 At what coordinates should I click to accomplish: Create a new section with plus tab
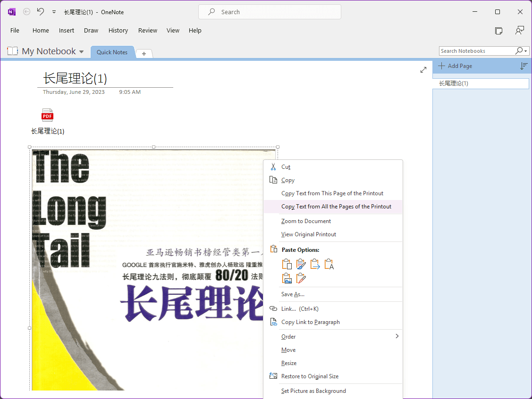(x=144, y=53)
